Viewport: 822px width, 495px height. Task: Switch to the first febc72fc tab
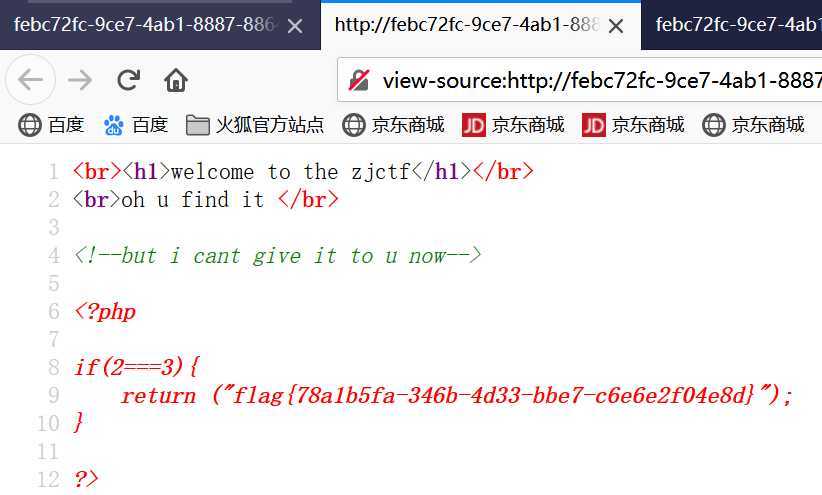coord(145,25)
